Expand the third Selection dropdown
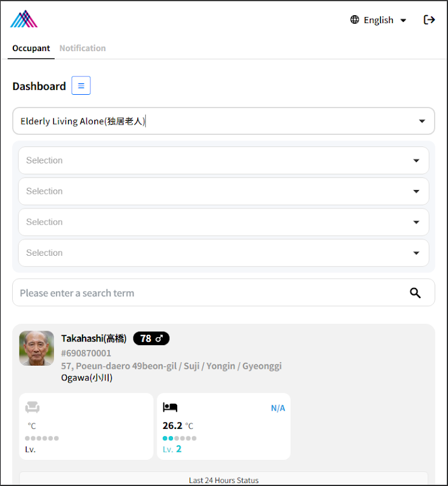448x486 pixels. [223, 222]
